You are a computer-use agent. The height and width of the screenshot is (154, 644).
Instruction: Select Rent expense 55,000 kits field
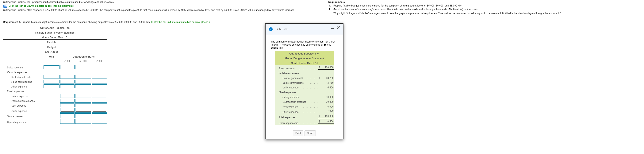pos(67,105)
